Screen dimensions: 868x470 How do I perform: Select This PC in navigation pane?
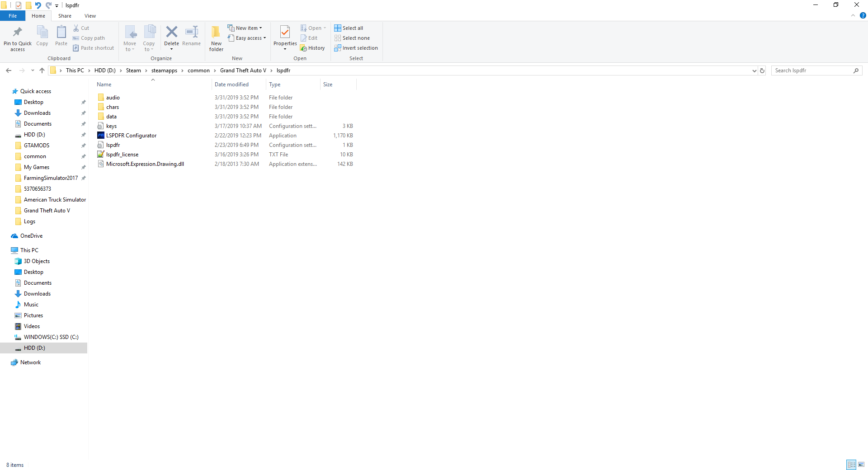click(29, 250)
